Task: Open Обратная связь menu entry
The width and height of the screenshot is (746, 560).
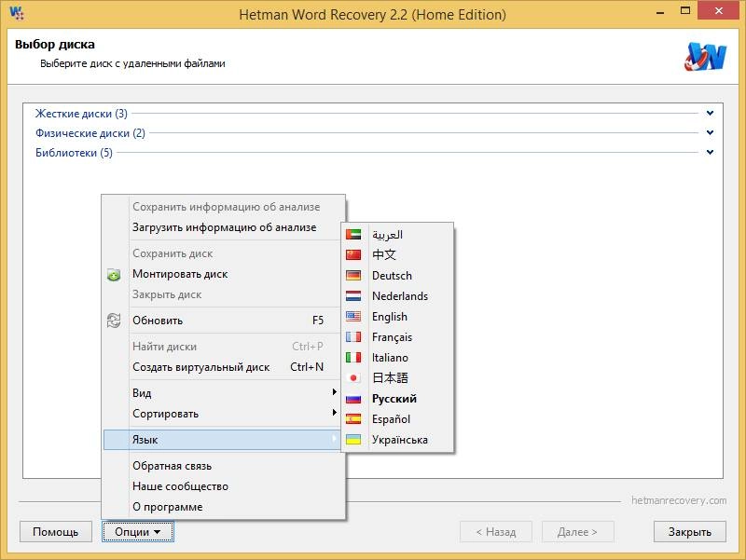Action: (x=222, y=466)
